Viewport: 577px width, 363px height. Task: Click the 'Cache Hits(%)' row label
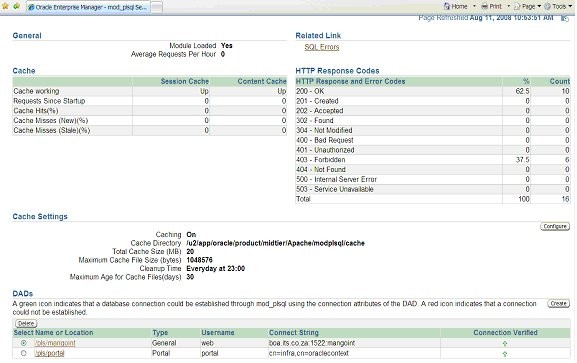coord(36,110)
